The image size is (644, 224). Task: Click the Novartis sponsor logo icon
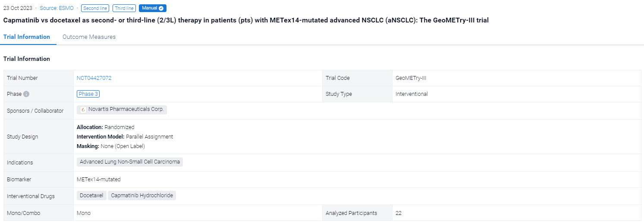(83, 110)
